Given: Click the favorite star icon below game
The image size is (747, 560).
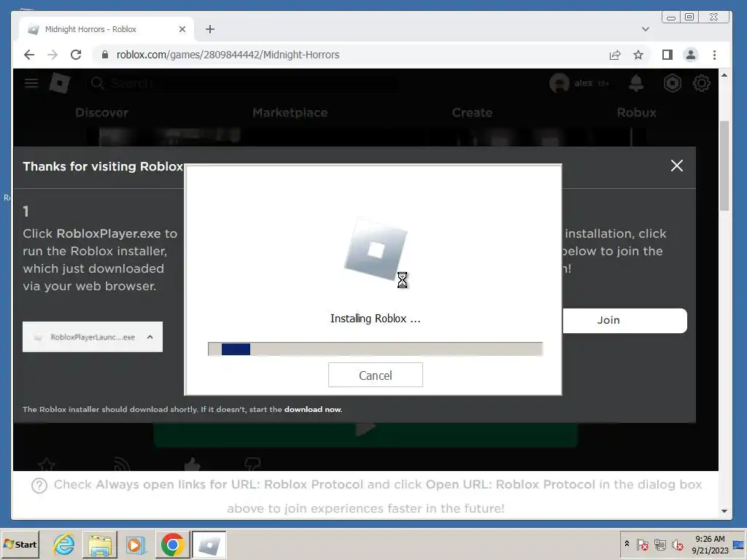Looking at the screenshot, I should pyautogui.click(x=46, y=464).
